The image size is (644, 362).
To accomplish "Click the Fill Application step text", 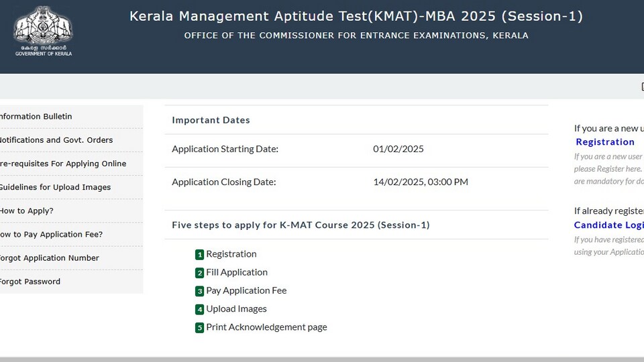I will 237,273.
